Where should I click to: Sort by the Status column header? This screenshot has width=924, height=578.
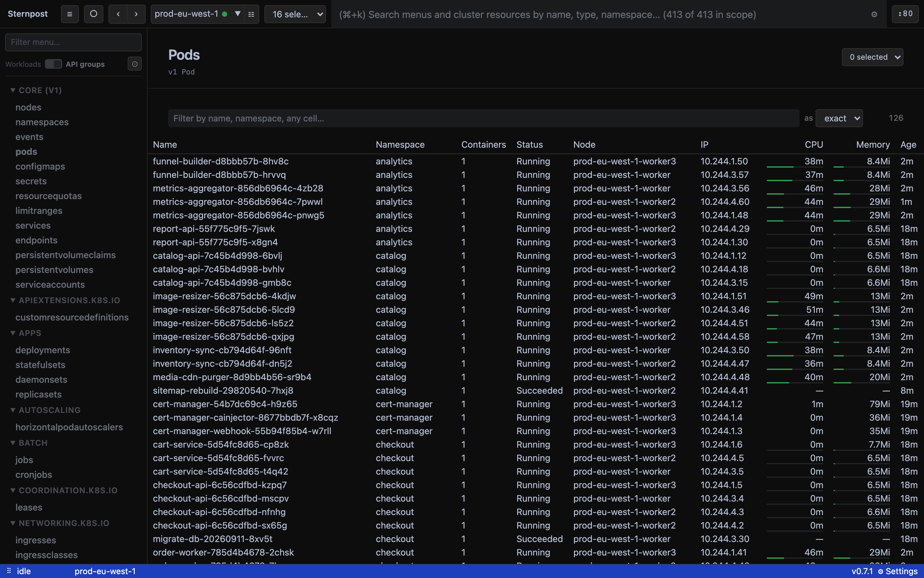530,144
